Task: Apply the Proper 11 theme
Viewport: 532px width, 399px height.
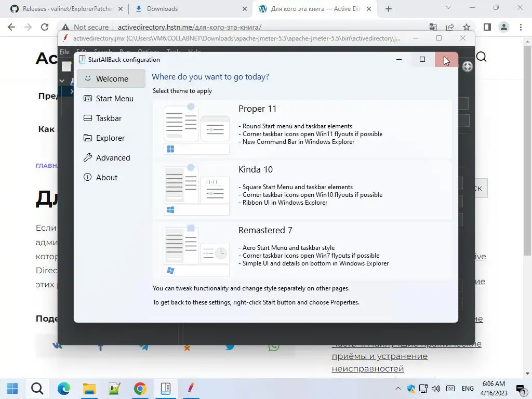Action: point(302,129)
